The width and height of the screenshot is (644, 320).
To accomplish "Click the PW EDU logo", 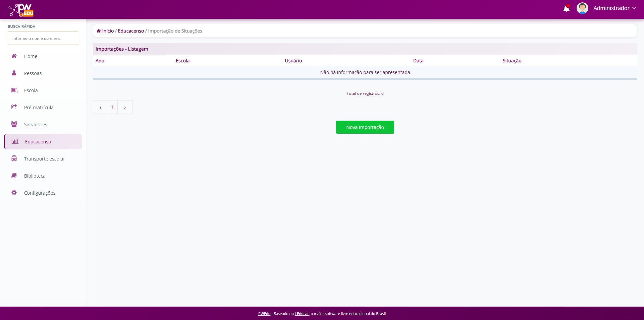I will [x=21, y=10].
